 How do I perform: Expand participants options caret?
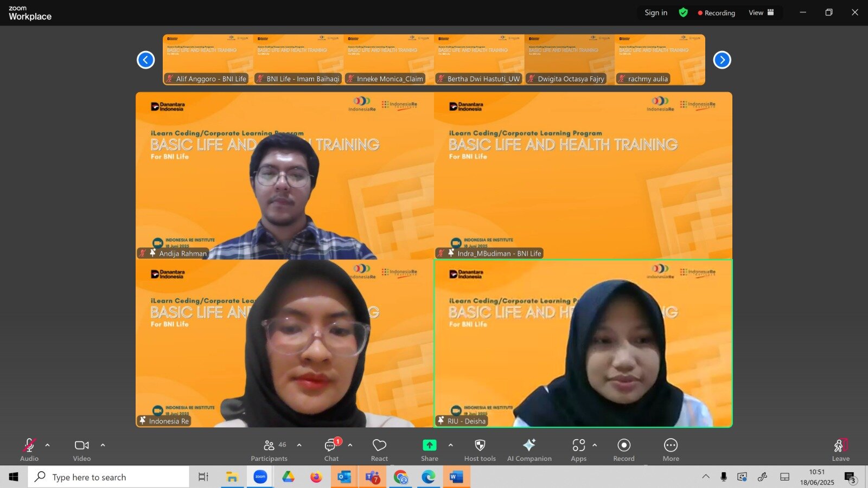299,445
